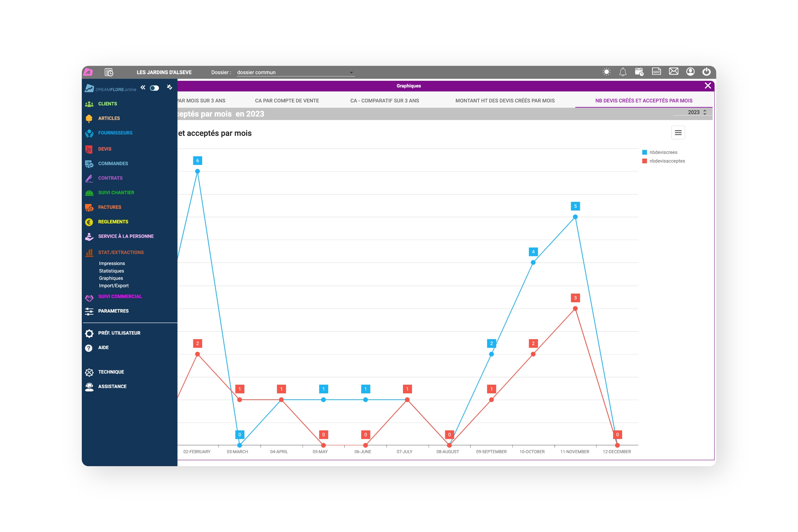Open the user account profile icon
The width and height of the screenshot is (798, 532).
coord(690,71)
